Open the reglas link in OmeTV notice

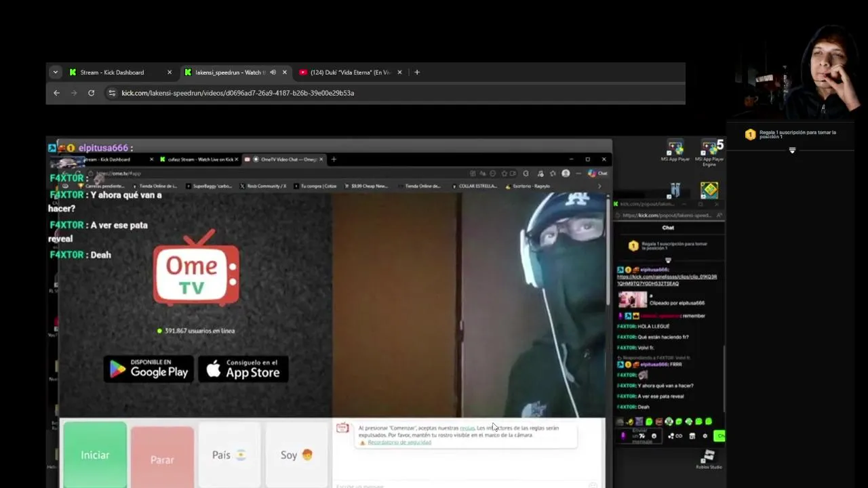tap(467, 428)
